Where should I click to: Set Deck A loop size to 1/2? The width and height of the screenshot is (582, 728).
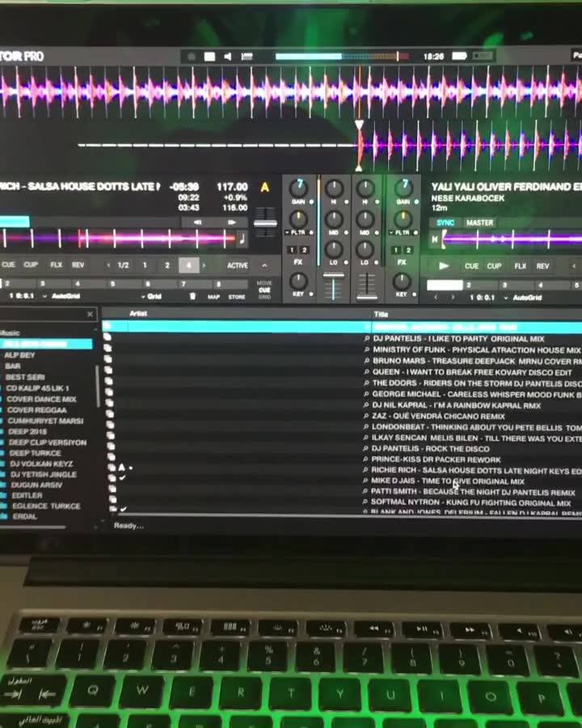[123, 265]
